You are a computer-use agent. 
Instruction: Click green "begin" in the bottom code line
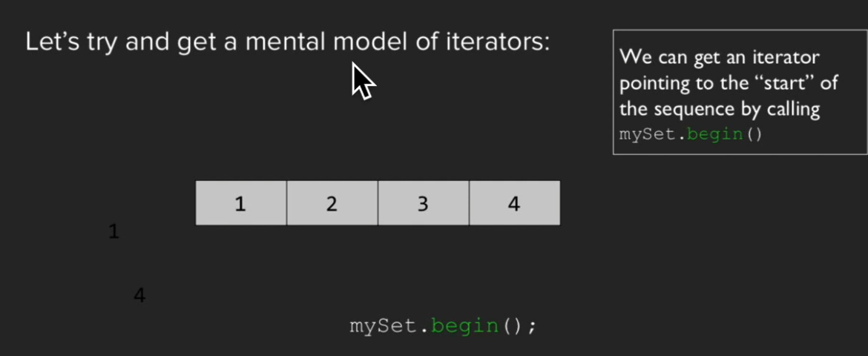(464, 326)
